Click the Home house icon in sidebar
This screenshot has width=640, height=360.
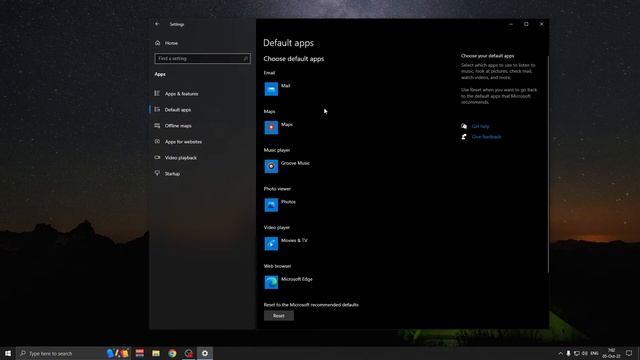(x=158, y=43)
